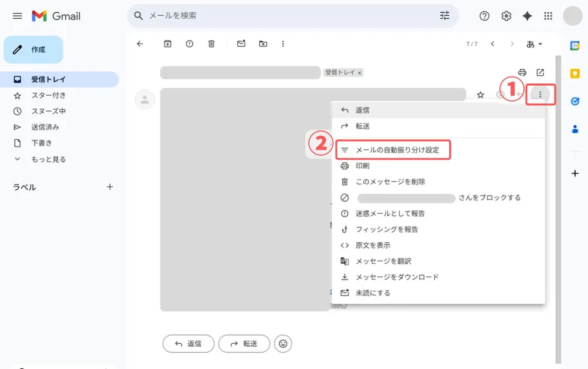Screen dimensions: 588x369
Task: Go to older message chevron
Action: coord(512,44)
